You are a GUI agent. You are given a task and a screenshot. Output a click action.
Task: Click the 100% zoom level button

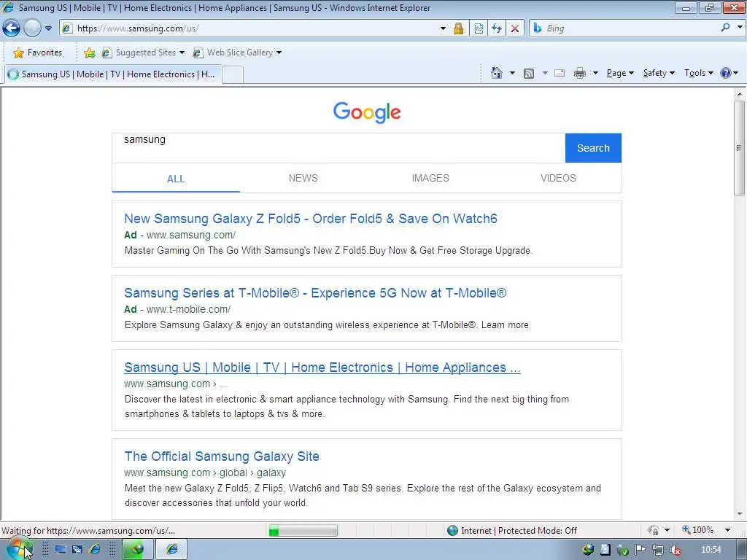(x=698, y=530)
